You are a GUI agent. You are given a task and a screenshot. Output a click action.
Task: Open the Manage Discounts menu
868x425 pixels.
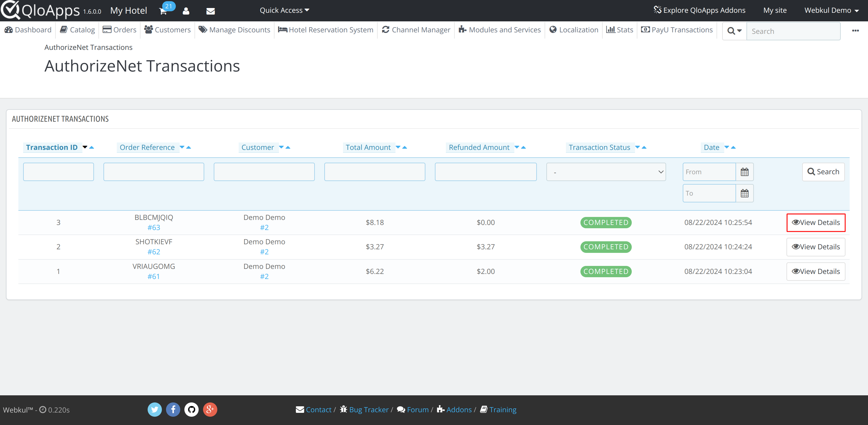pyautogui.click(x=234, y=30)
